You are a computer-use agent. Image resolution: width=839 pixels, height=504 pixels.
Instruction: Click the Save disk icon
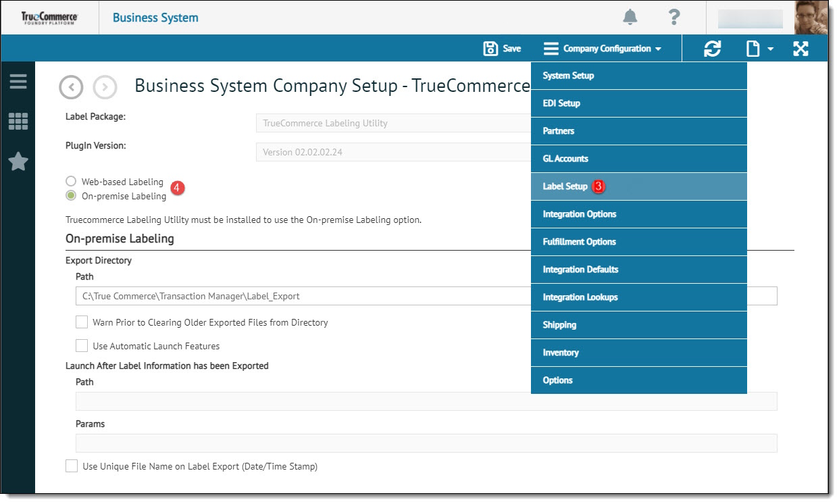click(x=490, y=49)
